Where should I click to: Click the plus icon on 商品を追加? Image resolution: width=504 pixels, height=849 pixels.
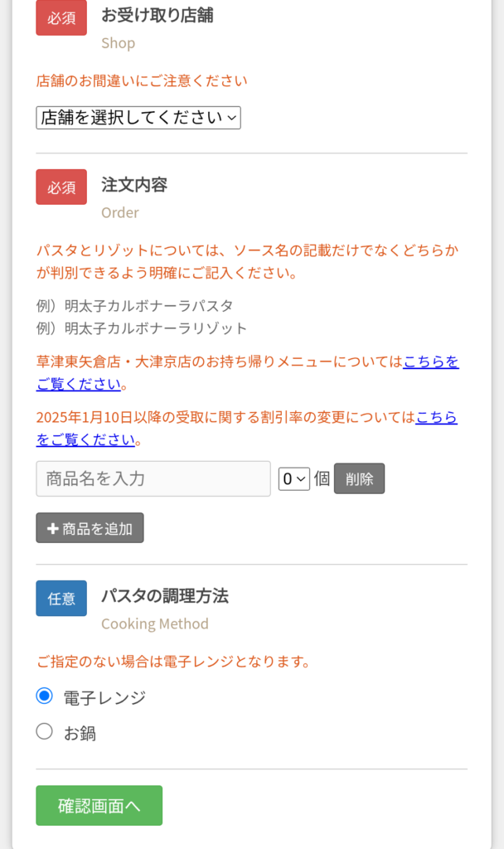point(52,528)
